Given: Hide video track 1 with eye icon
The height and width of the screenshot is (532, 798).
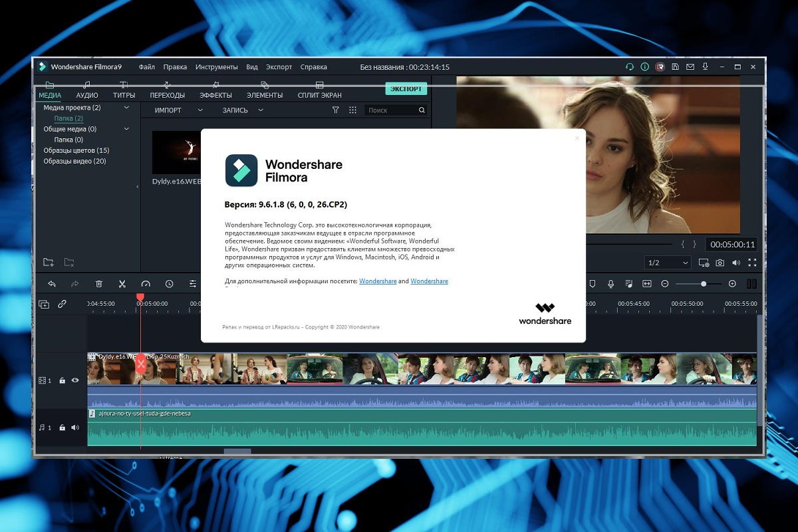Looking at the screenshot, I should (x=75, y=380).
